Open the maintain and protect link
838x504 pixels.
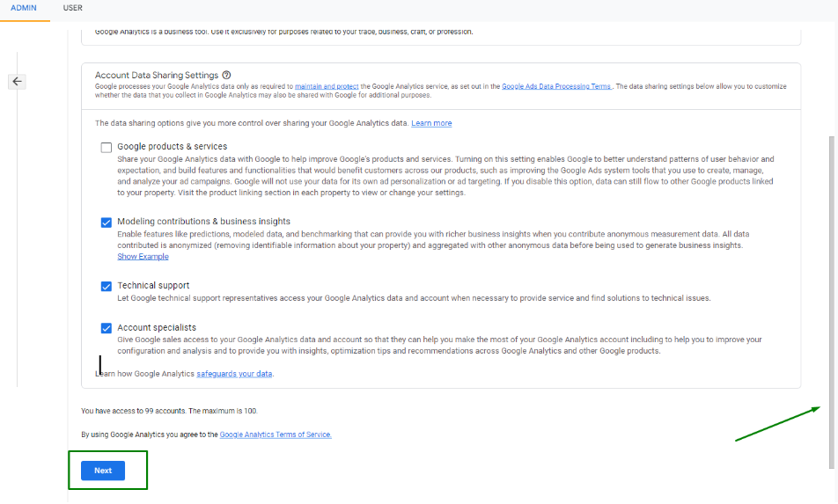tap(327, 86)
